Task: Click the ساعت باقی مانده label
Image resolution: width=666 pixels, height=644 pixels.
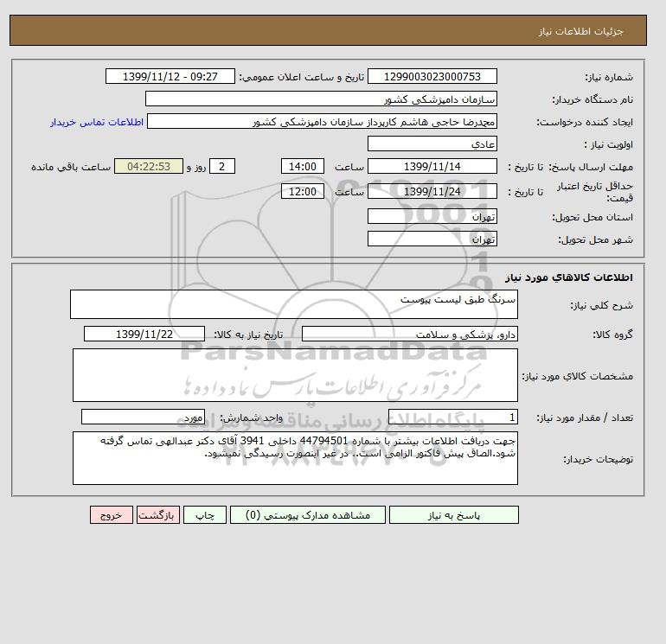Action: pos(71,167)
